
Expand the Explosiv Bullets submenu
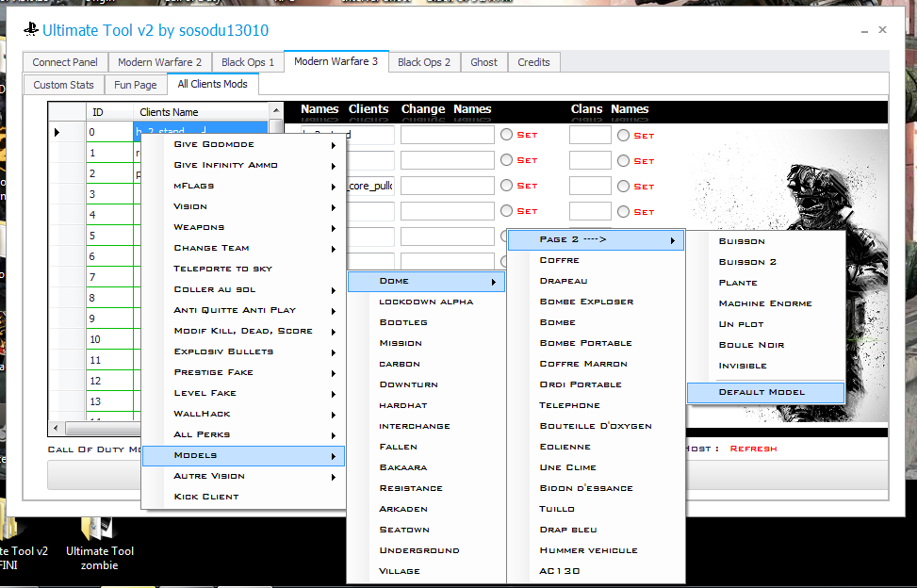243,351
